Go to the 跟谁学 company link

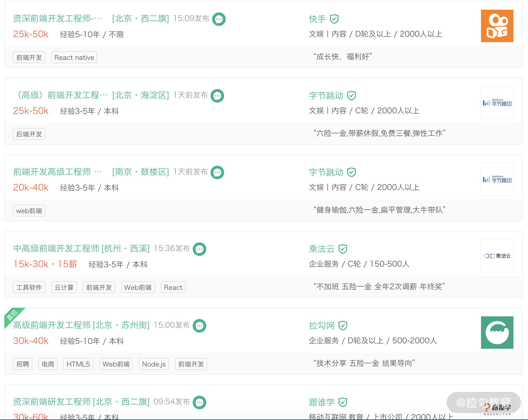pos(321,402)
